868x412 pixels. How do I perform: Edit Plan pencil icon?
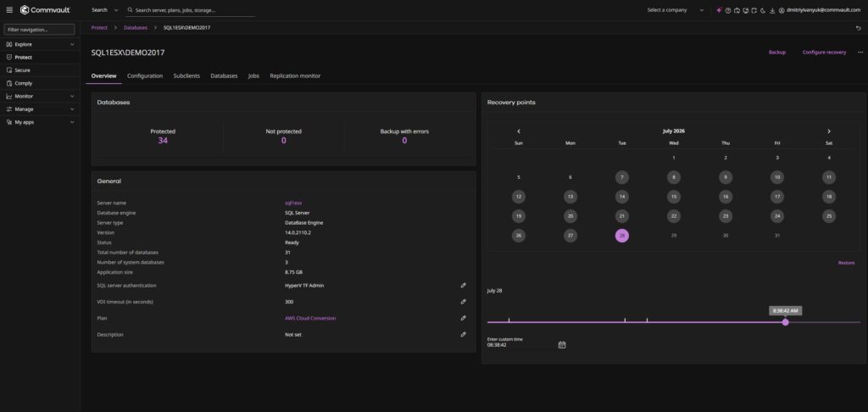pyautogui.click(x=464, y=318)
